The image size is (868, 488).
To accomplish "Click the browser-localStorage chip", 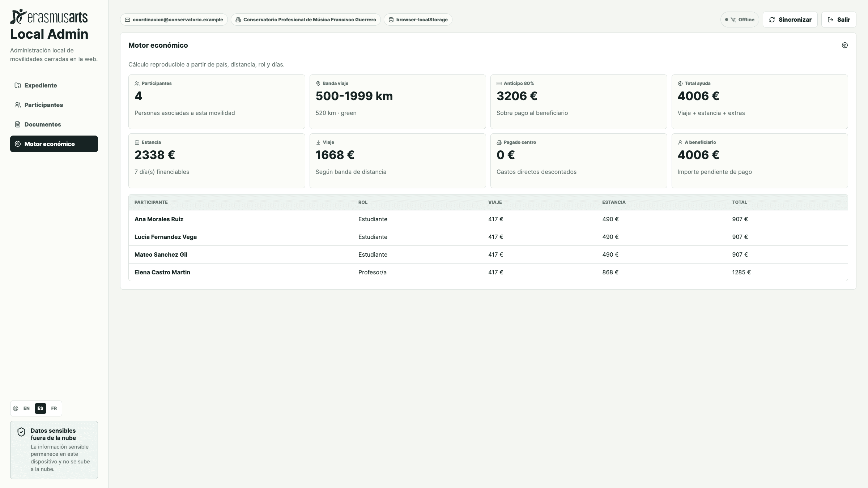I will point(418,20).
